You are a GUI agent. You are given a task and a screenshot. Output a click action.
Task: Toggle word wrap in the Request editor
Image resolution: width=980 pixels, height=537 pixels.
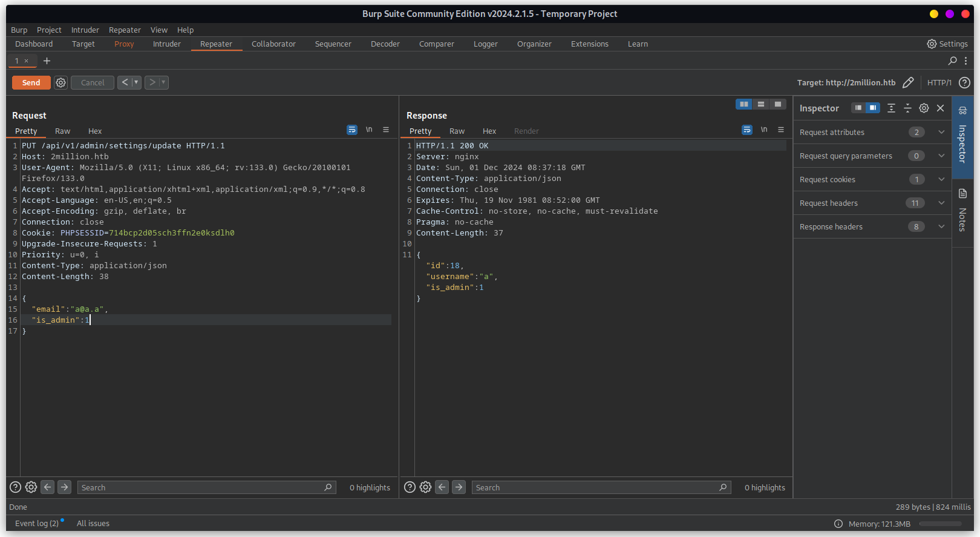pyautogui.click(x=352, y=130)
